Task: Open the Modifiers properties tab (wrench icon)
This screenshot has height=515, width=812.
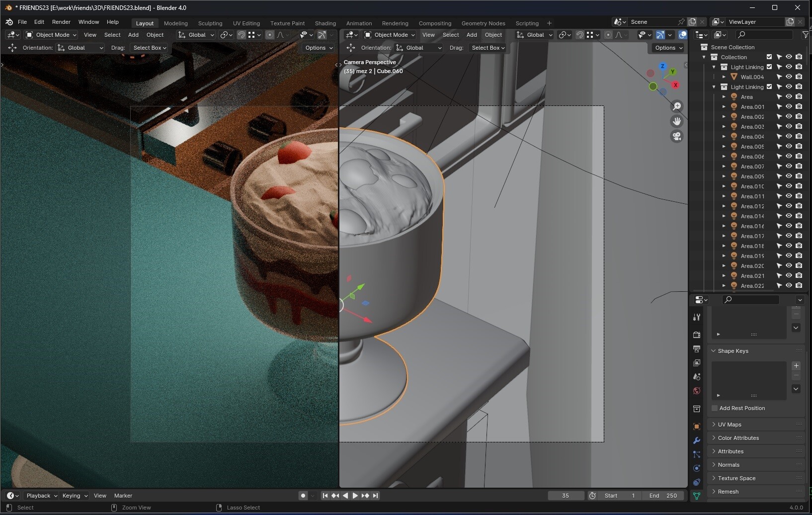Action: [696, 440]
